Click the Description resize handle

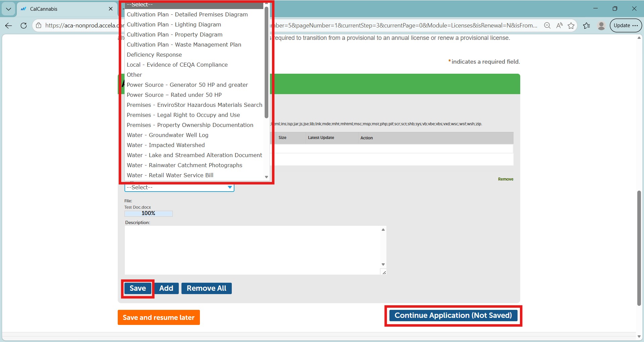point(384,272)
